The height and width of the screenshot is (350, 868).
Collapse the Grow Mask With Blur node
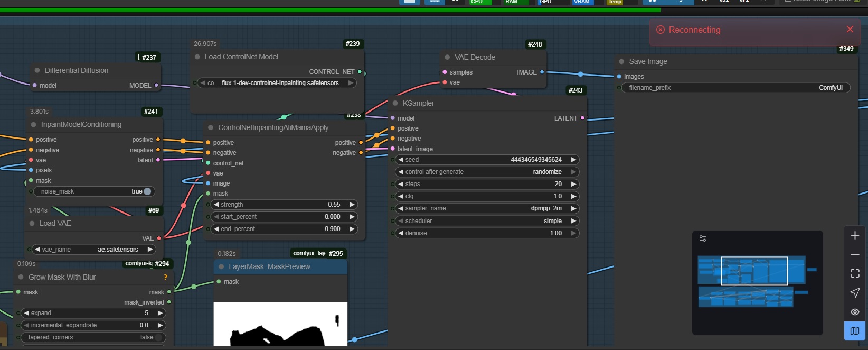click(21, 277)
